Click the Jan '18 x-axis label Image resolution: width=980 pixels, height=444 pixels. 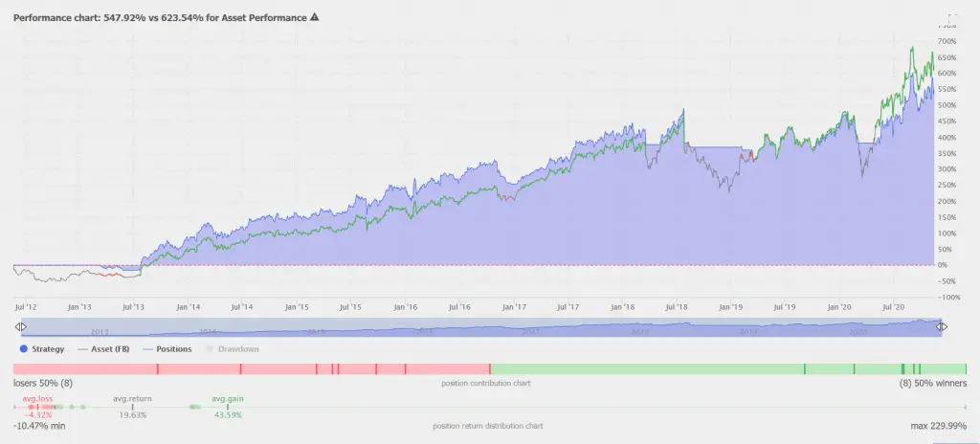click(x=623, y=307)
